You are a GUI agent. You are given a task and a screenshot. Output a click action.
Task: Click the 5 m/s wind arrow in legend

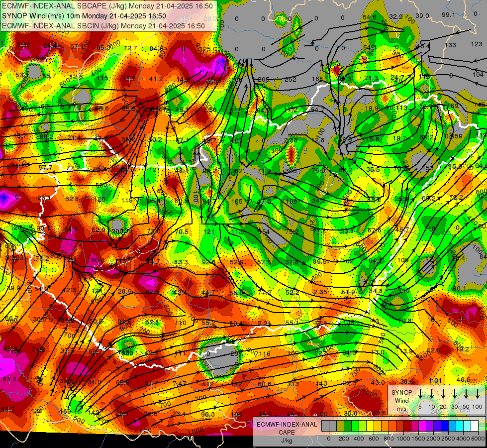[420, 394]
